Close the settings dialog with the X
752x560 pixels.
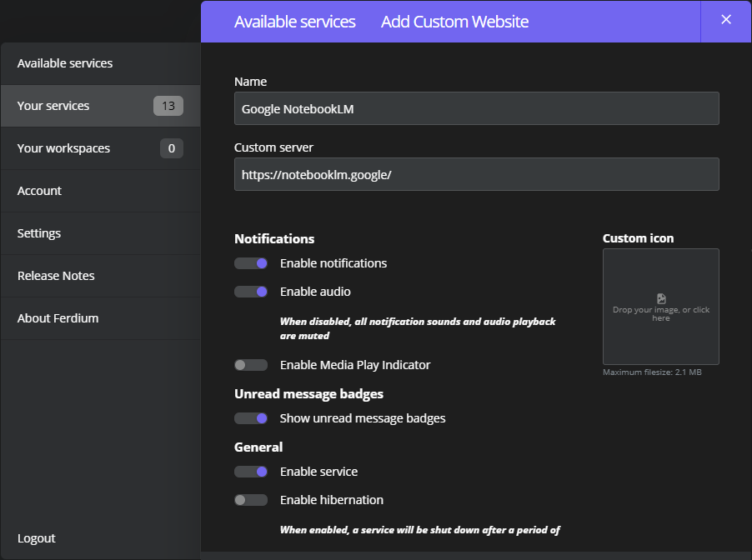pyautogui.click(x=725, y=20)
